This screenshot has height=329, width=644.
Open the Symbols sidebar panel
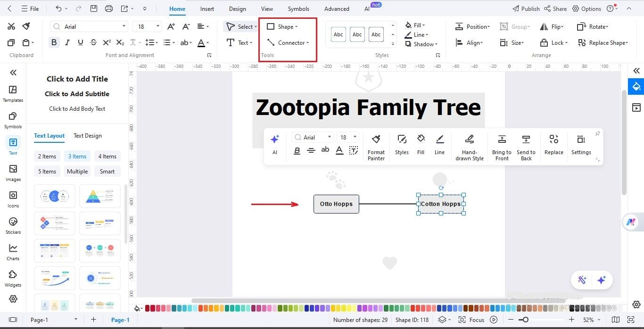click(13, 120)
